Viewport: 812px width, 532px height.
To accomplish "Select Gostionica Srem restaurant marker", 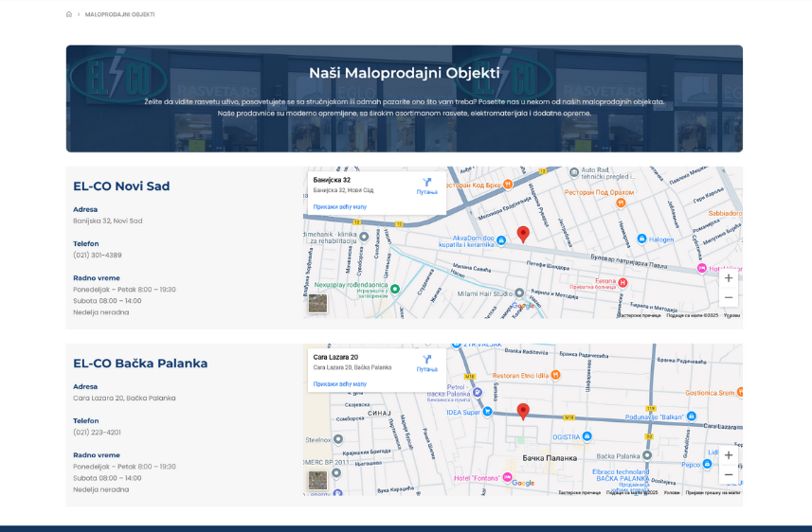I will 740,392.
